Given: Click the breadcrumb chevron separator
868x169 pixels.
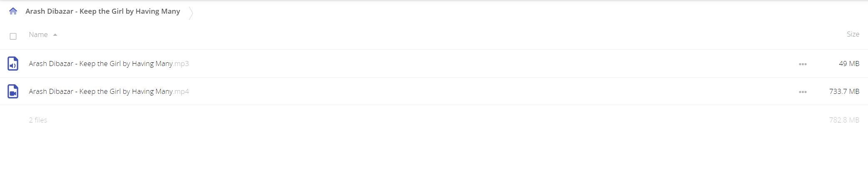Looking at the screenshot, I should pos(191,13).
